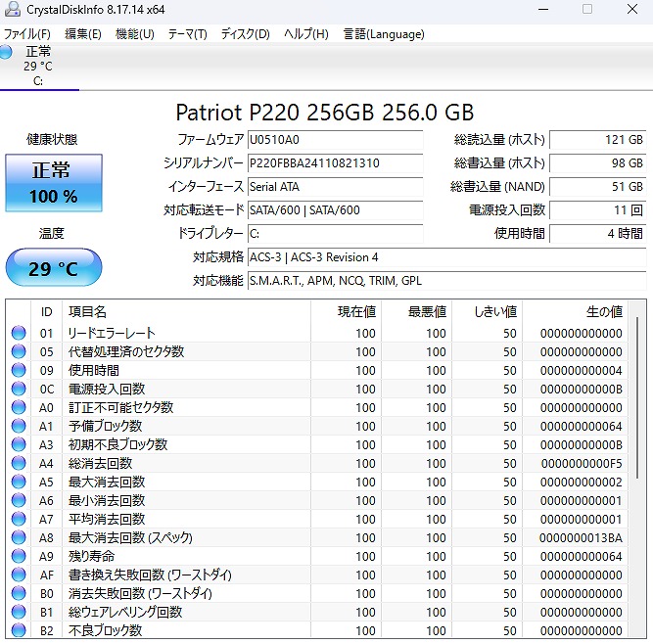Select the 初期不良ブロック数 attribute row

click(x=317, y=444)
